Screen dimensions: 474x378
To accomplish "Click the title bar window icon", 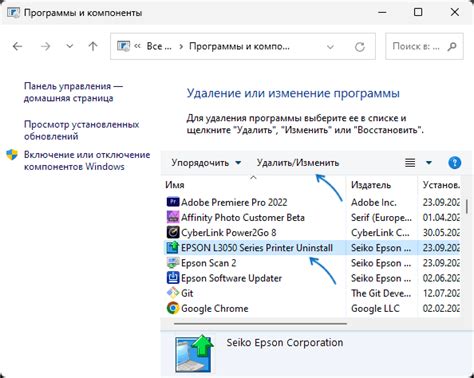I will (x=13, y=13).
